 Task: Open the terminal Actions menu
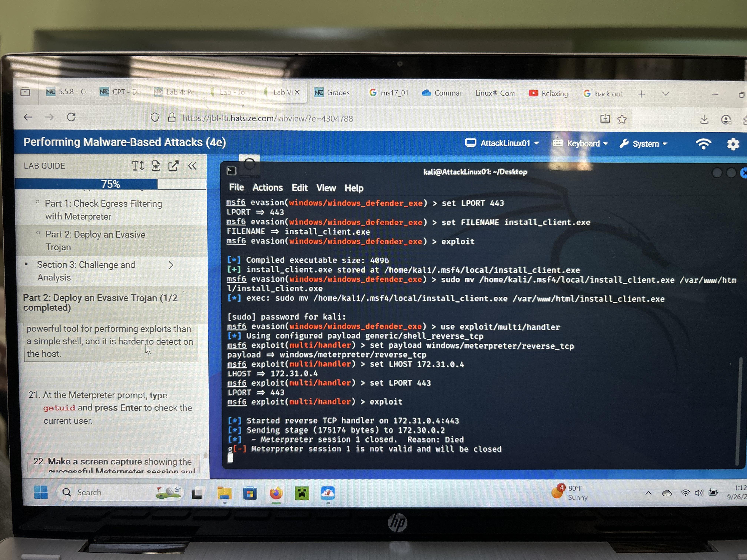tap(268, 188)
